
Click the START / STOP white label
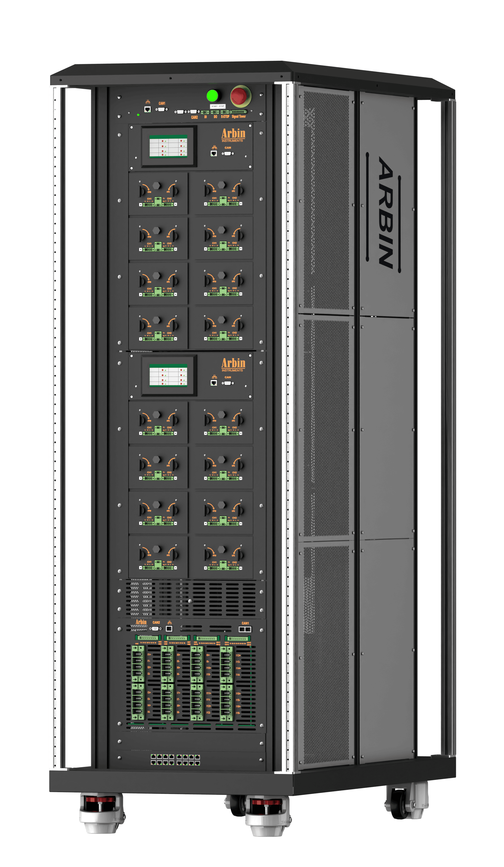point(218,106)
